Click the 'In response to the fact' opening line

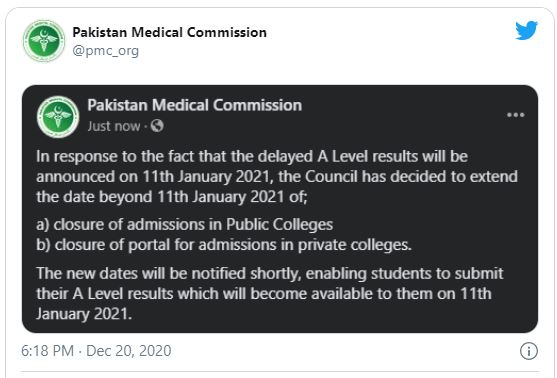252,157
